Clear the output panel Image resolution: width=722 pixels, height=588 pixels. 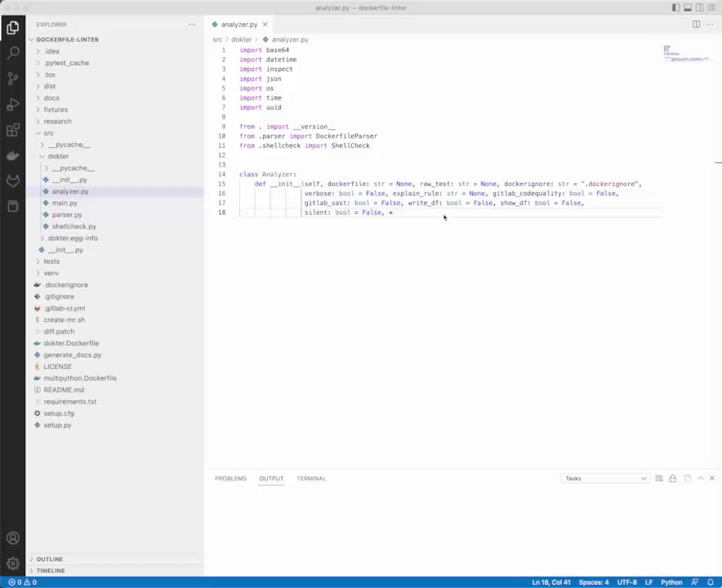tap(659, 479)
